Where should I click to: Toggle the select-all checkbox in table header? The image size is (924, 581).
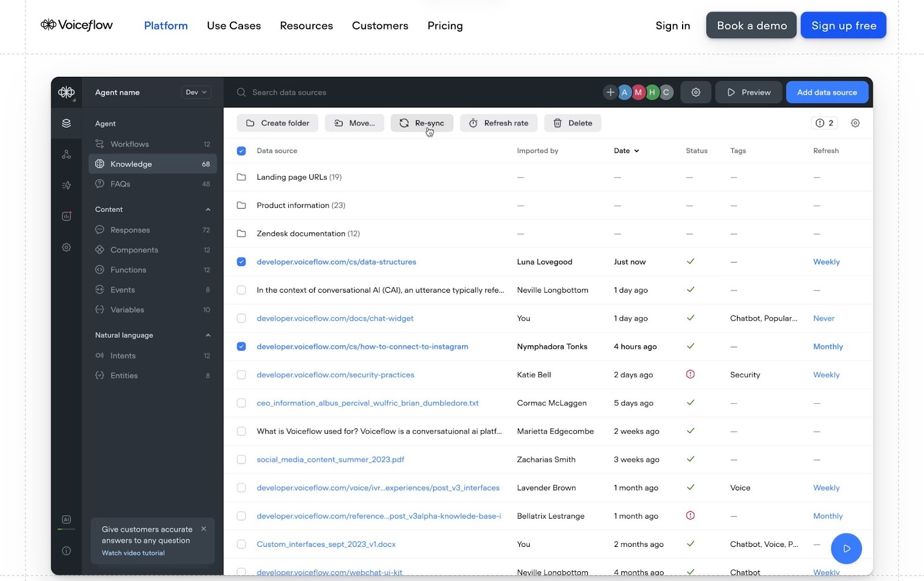[x=241, y=151]
